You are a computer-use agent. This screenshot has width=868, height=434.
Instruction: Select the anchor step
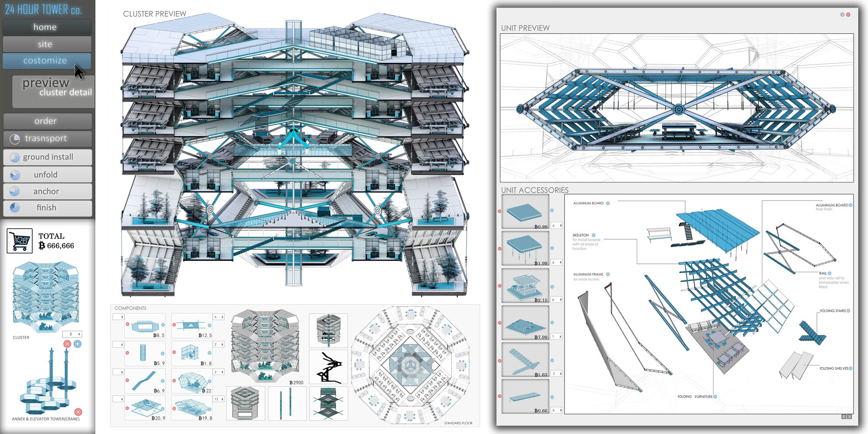[x=48, y=191]
